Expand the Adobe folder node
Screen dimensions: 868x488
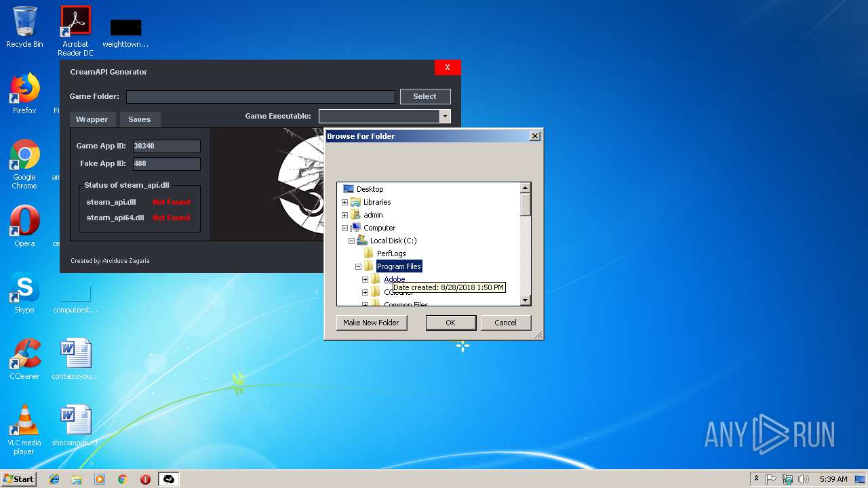click(x=365, y=279)
